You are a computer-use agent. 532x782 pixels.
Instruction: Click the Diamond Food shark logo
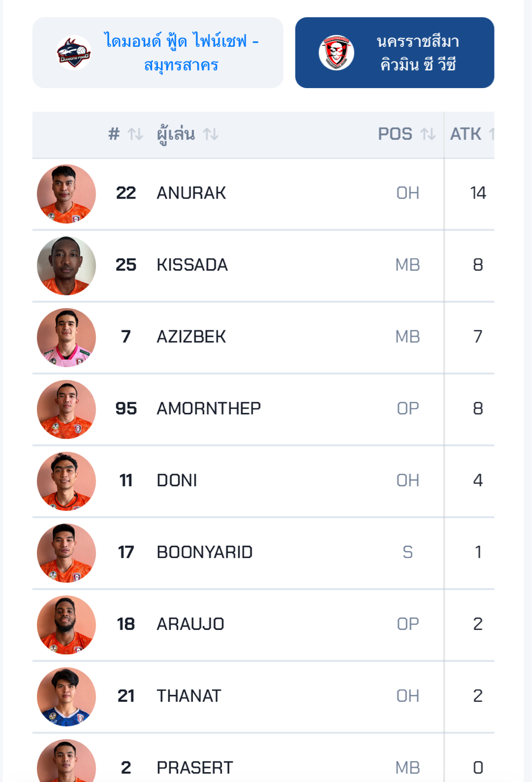pyautogui.click(x=73, y=53)
